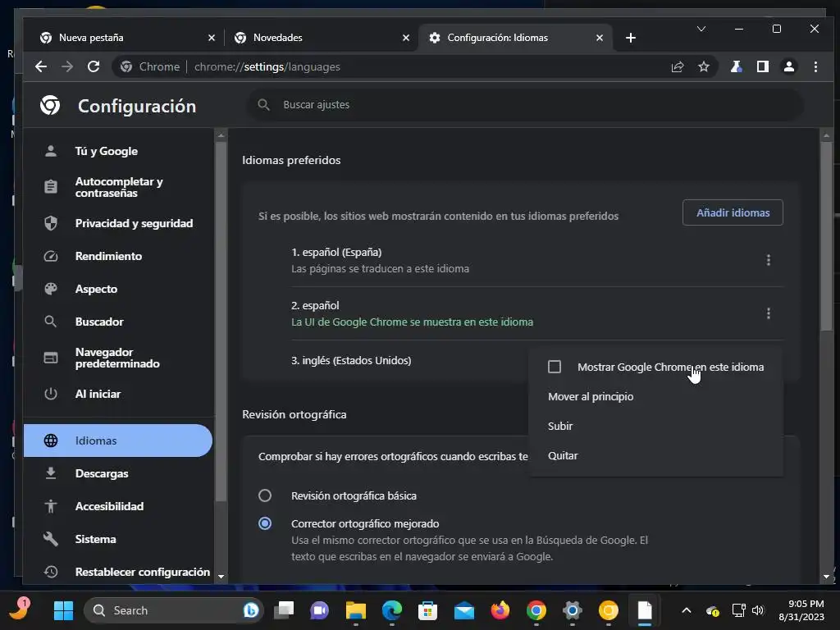The image size is (840, 630).
Task: Open the Mail app from the taskbar
Action: [464, 610]
